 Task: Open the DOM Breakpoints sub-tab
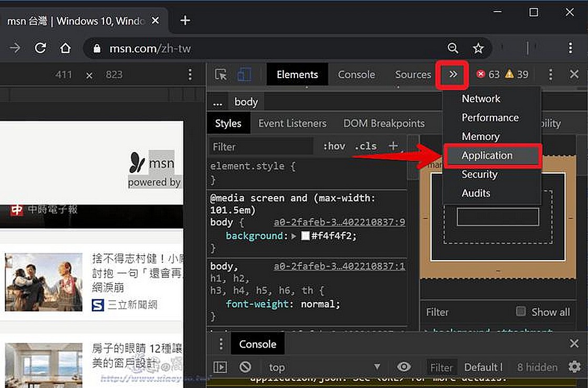(384, 123)
